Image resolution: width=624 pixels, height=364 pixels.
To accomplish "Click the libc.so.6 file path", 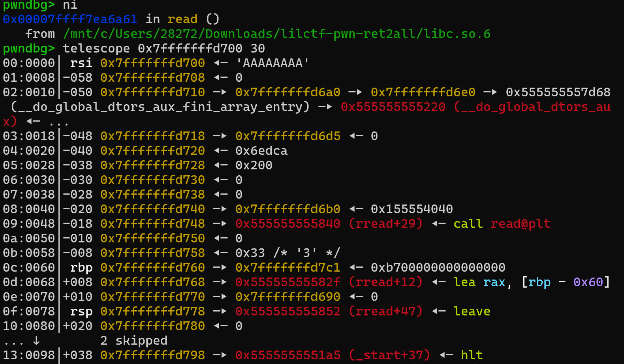I will tap(276, 34).
